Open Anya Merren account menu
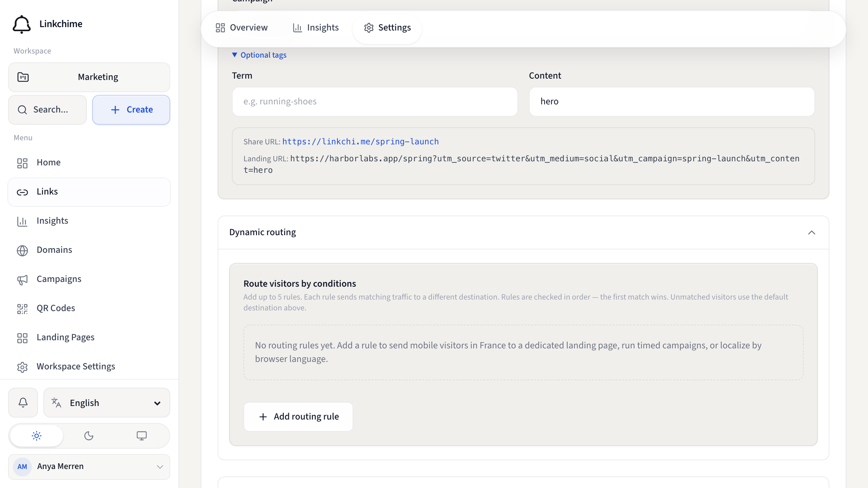This screenshot has width=868, height=488. point(89,467)
